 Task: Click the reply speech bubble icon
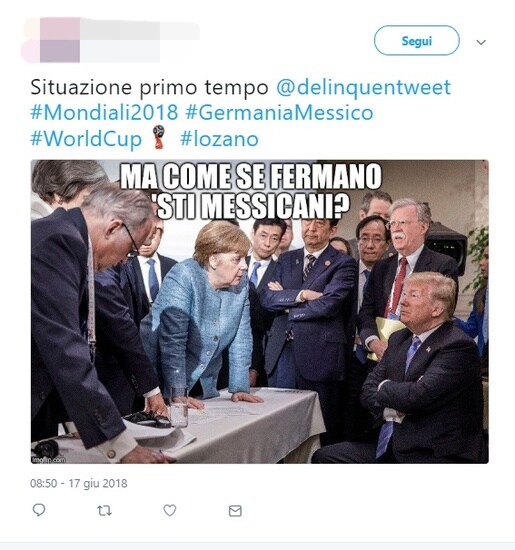[39, 510]
